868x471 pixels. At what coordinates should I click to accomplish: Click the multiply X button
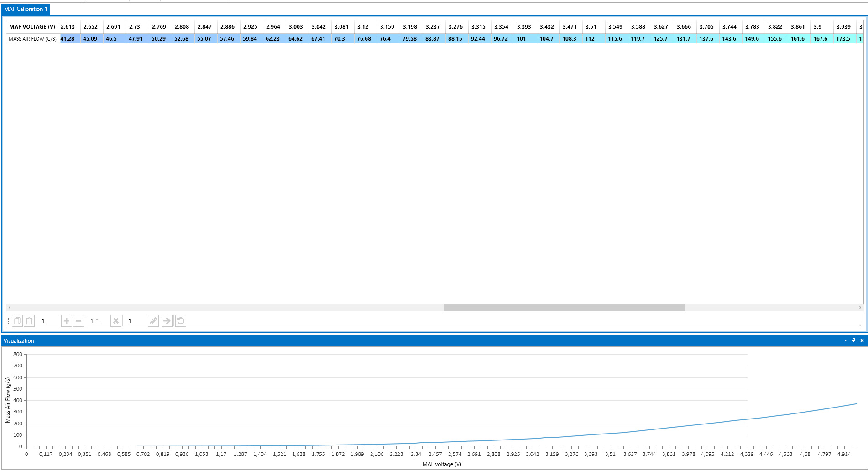116,321
